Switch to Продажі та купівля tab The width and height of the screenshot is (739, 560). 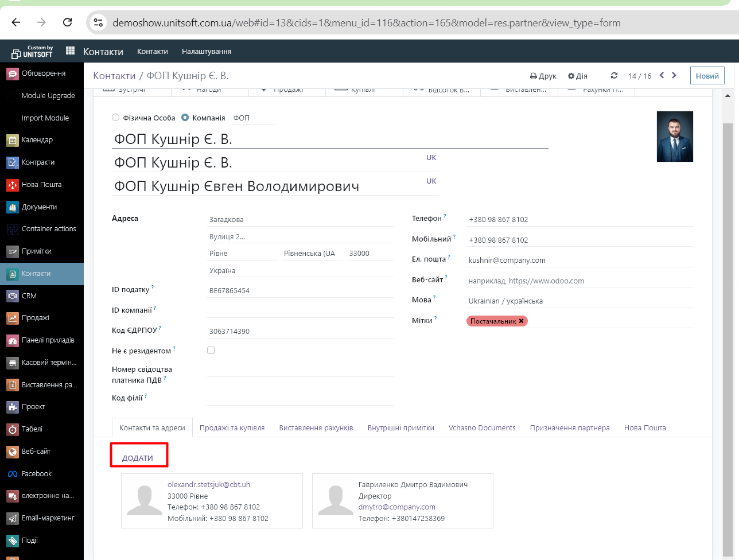tap(232, 427)
